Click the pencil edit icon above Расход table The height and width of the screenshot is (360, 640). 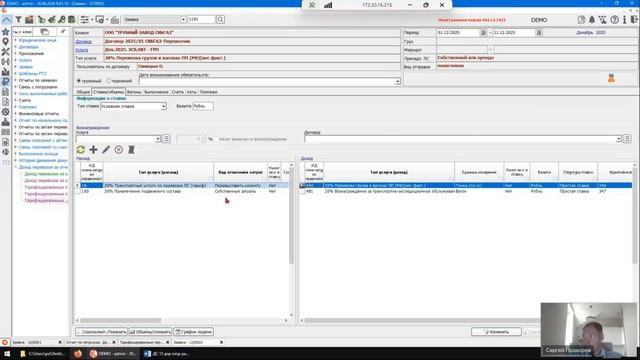[106, 150]
